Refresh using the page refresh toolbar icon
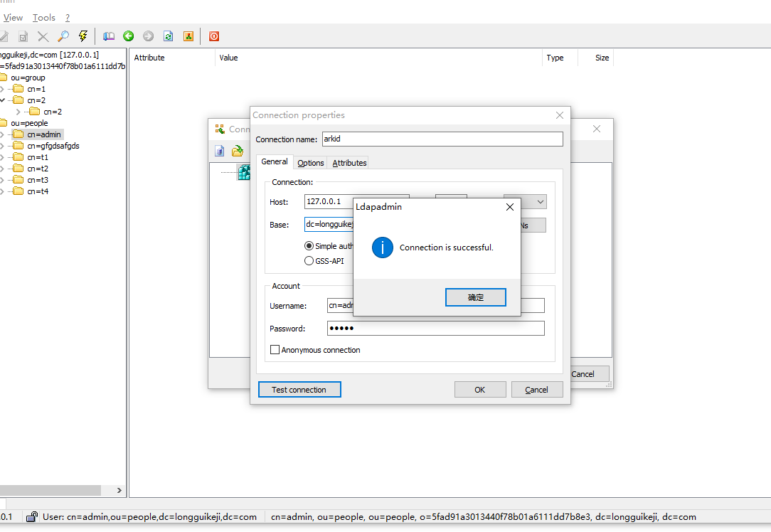771x532 pixels. [x=168, y=36]
